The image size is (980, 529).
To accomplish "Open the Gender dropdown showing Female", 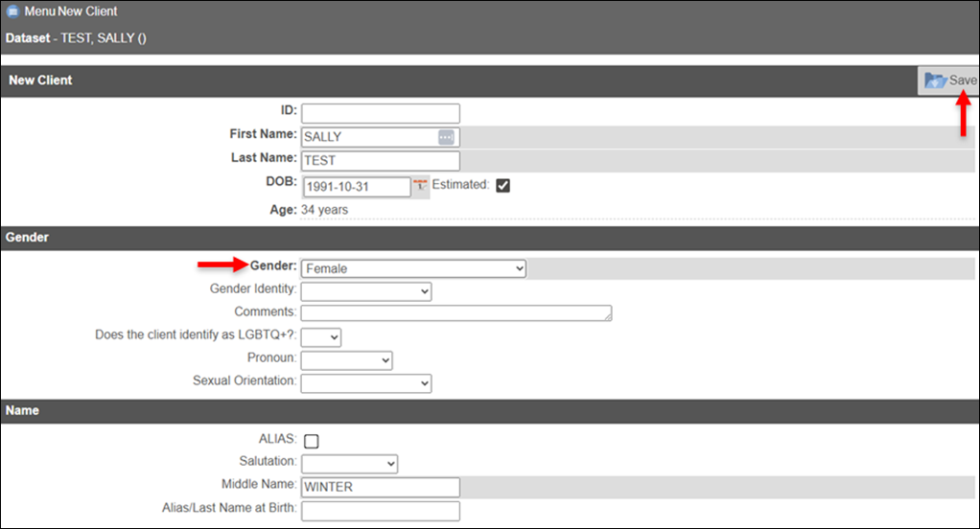I will click(413, 268).
